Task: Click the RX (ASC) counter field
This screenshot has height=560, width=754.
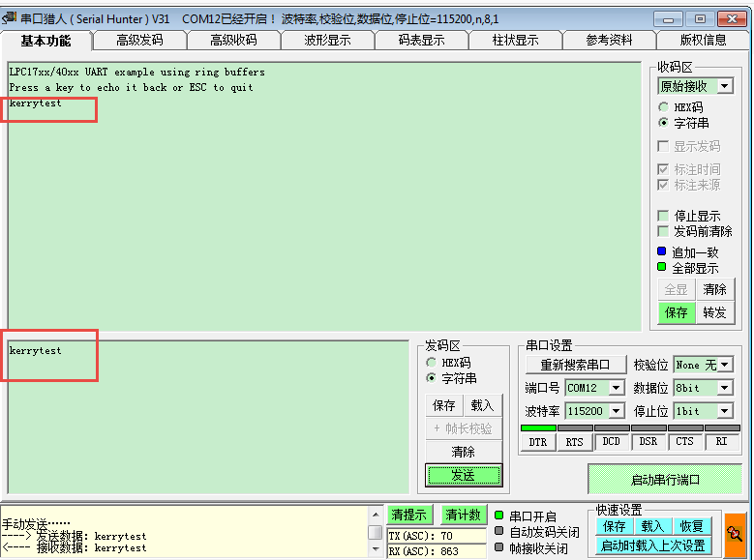Action: 437,551
